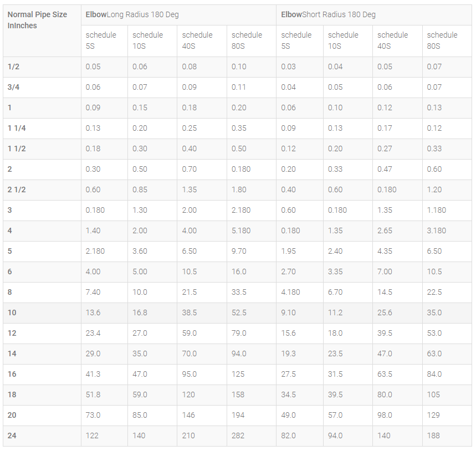Click the 9.70 cell in row 5
Screen dimensions: 476x451
tap(239, 251)
